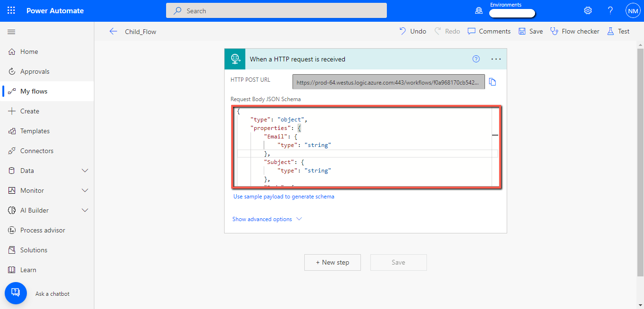Click the Templates icon in sidebar
The width and height of the screenshot is (644, 309).
pyautogui.click(x=12, y=131)
